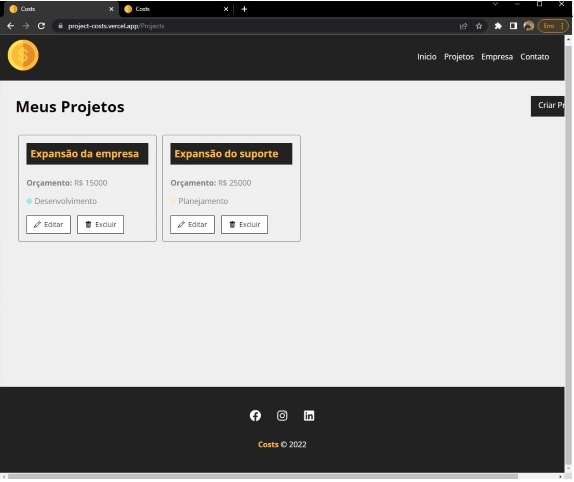Open the LinkedIn icon in footer
Viewport: 574px width, 482px height.
tap(309, 416)
